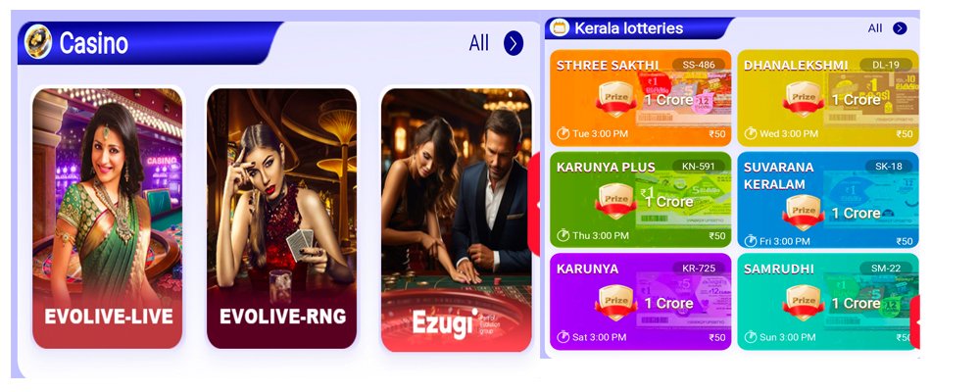
Task: Click the Casino chip icon
Action: tap(38, 42)
